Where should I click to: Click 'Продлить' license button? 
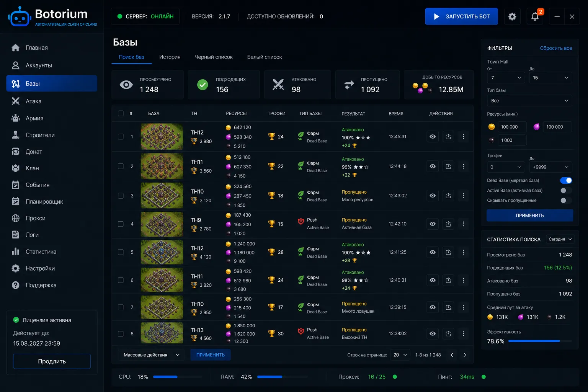click(x=52, y=361)
